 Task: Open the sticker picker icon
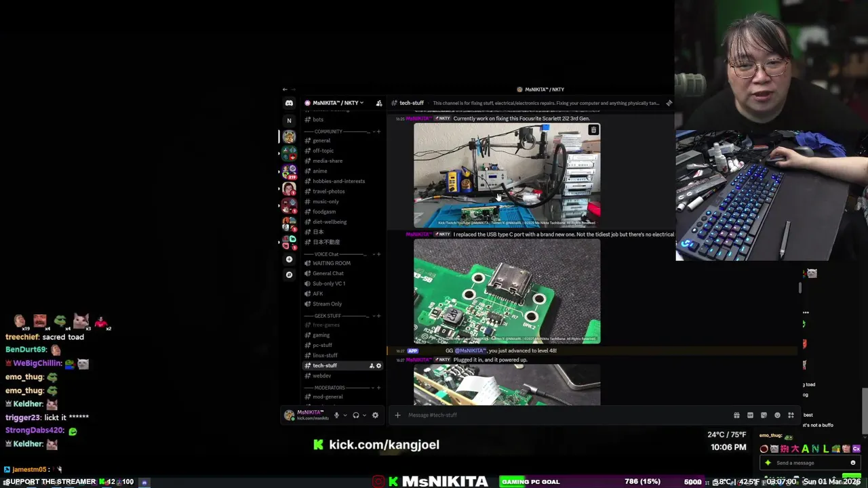point(764,415)
